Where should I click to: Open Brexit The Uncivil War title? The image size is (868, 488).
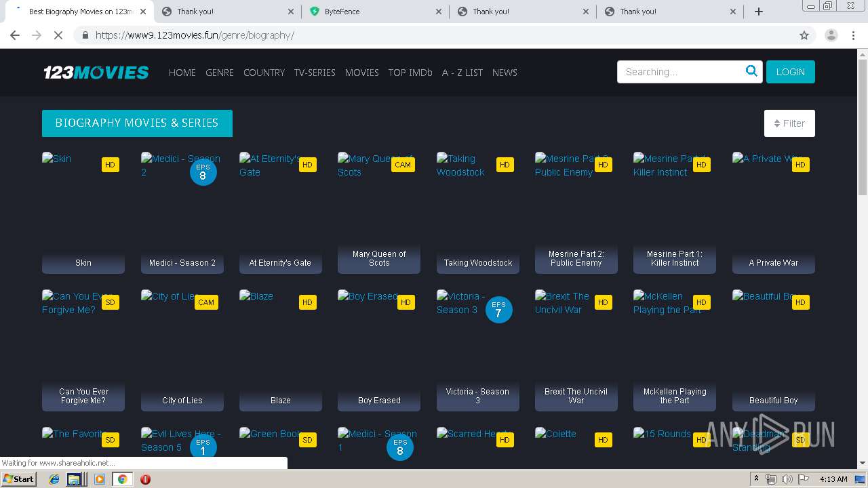tap(576, 396)
